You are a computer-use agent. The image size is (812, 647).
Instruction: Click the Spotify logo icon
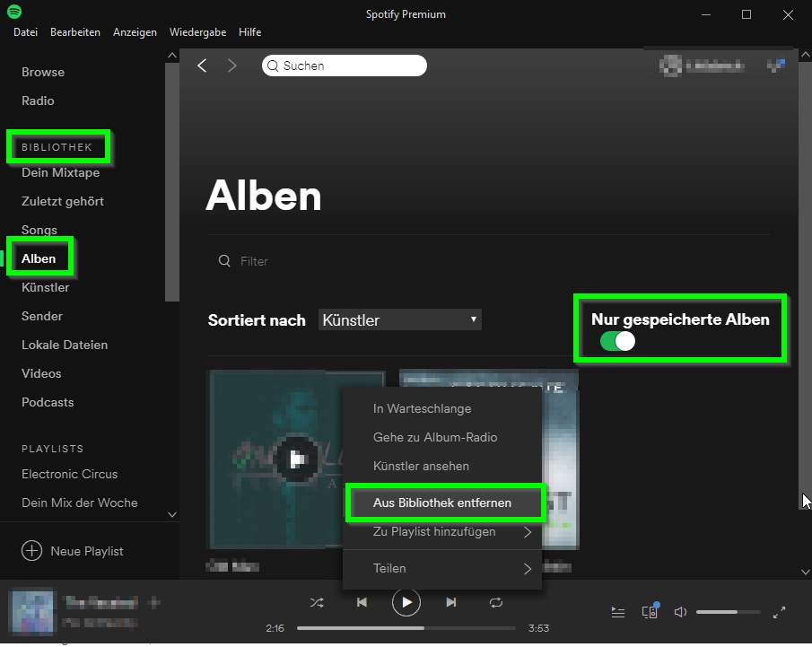click(14, 11)
